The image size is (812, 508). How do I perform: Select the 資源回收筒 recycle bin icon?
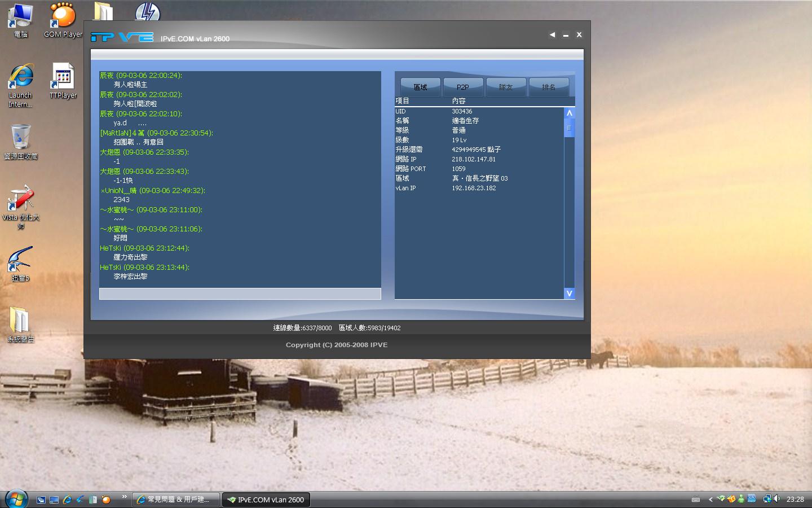coord(20,141)
